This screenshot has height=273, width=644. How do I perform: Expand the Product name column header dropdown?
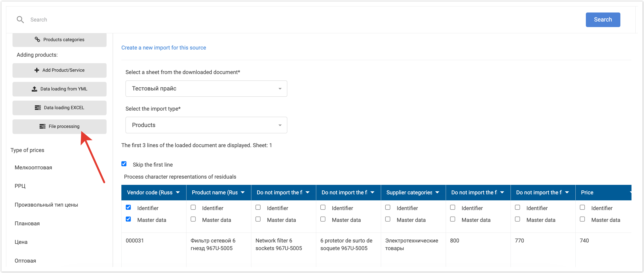243,192
